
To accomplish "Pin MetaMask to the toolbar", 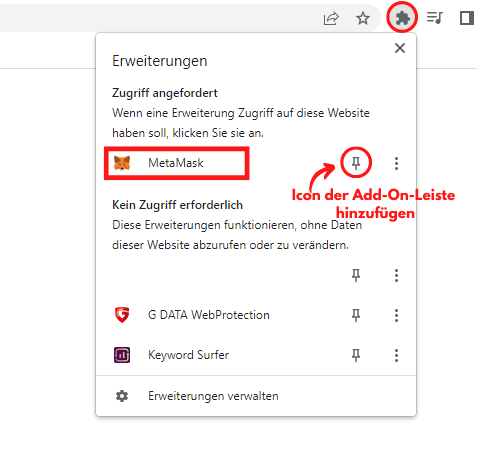I will pos(356,163).
